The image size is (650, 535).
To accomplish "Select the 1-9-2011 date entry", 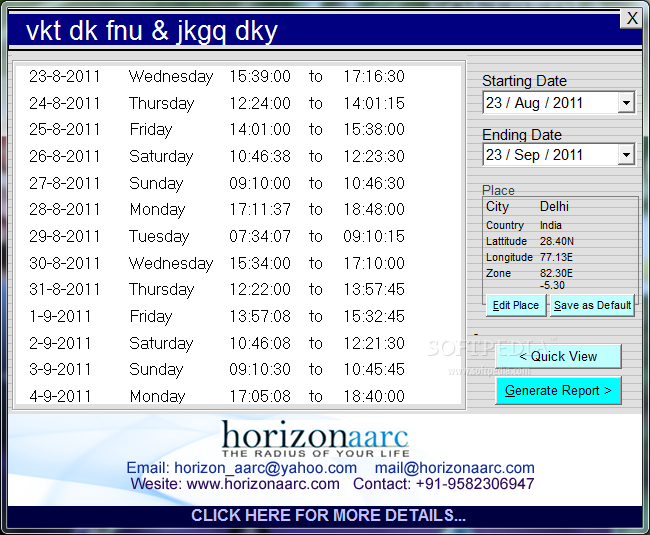I will point(60,316).
